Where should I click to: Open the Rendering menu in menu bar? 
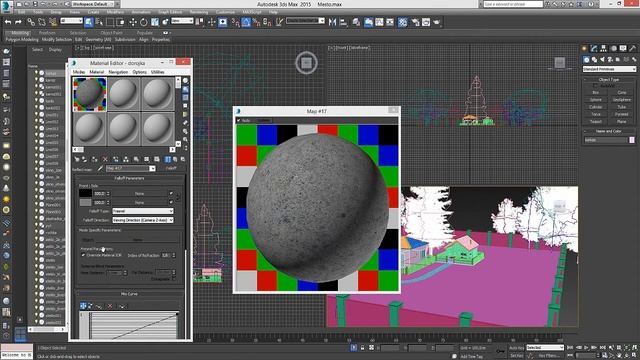click(x=199, y=12)
